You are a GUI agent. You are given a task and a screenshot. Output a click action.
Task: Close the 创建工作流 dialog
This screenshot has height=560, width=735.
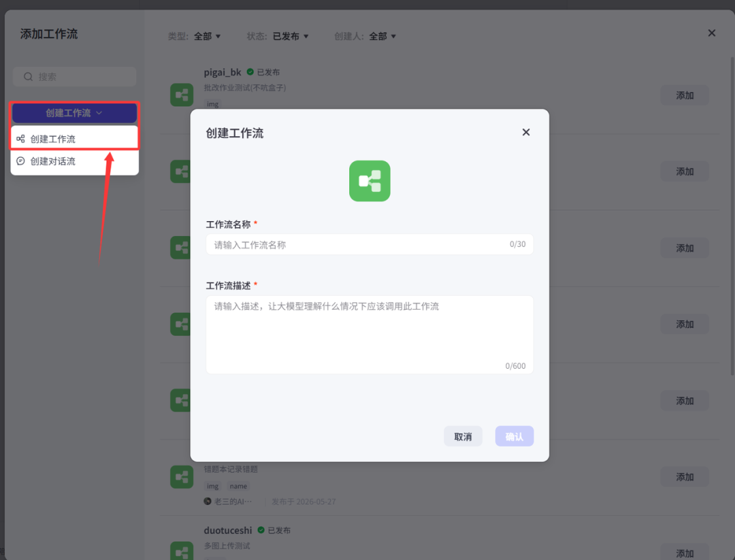click(526, 133)
